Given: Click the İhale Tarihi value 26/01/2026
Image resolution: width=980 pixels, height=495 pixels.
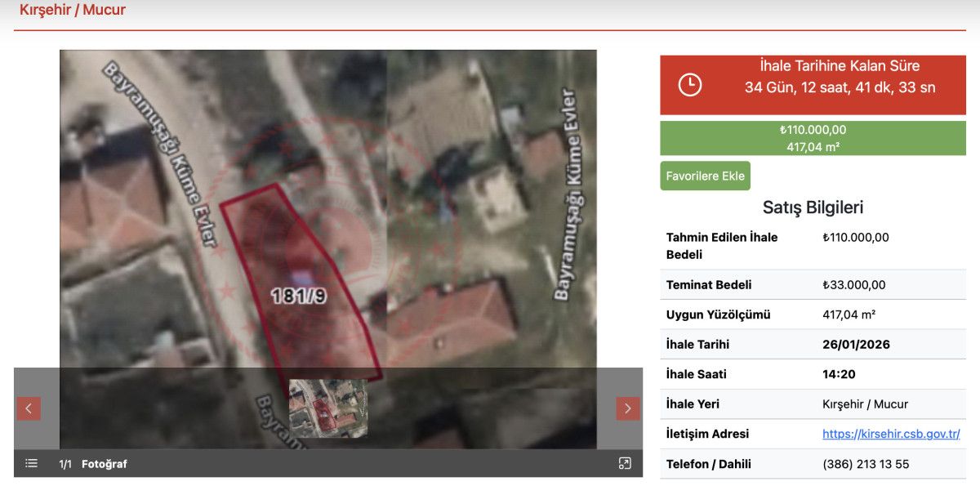Looking at the screenshot, I should [856, 345].
